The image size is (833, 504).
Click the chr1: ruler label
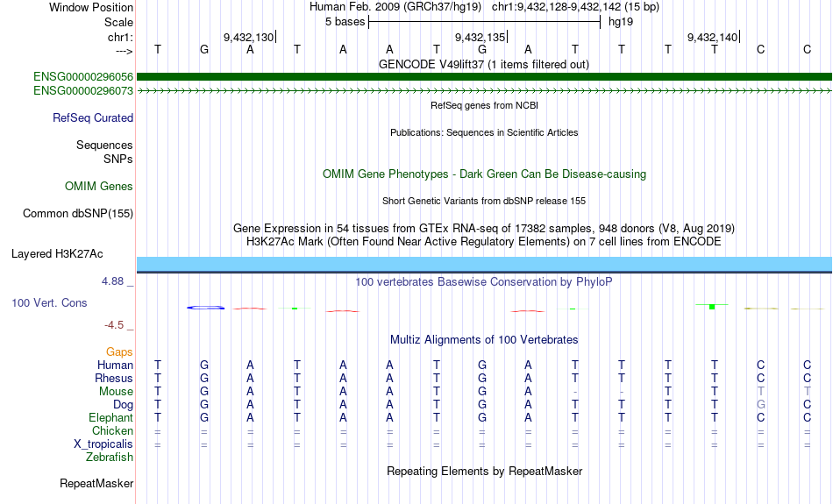pyautogui.click(x=120, y=37)
